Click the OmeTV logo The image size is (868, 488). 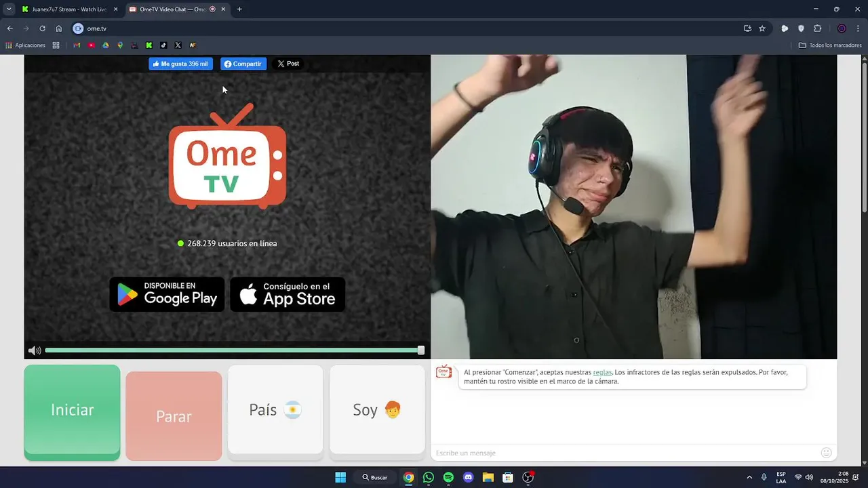point(227,157)
